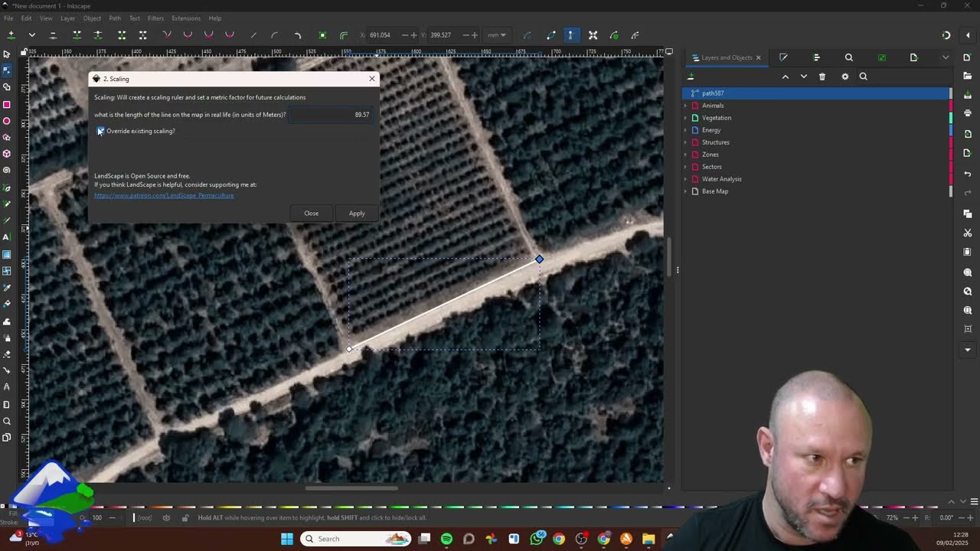The image size is (980, 551).
Task: Open the Filters menu
Action: pyautogui.click(x=155, y=18)
